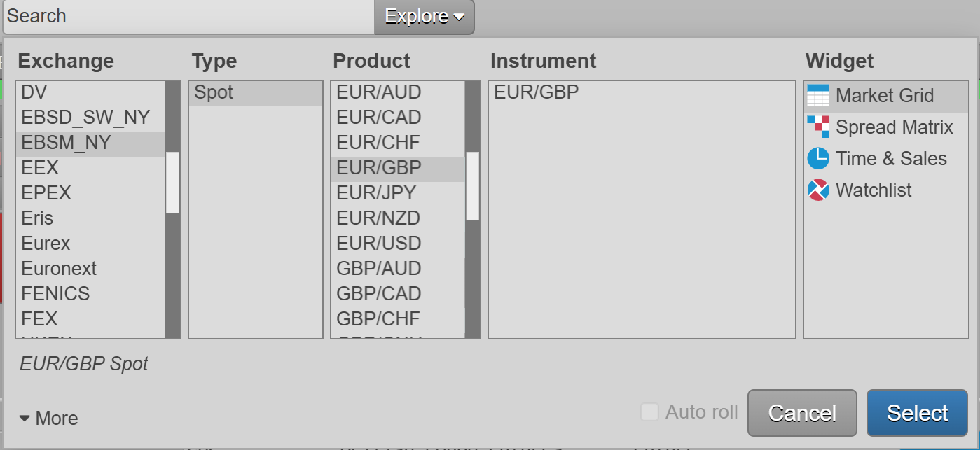Screen dimensions: 980x450
Task: Open the Explore dropdown
Action: tap(425, 17)
